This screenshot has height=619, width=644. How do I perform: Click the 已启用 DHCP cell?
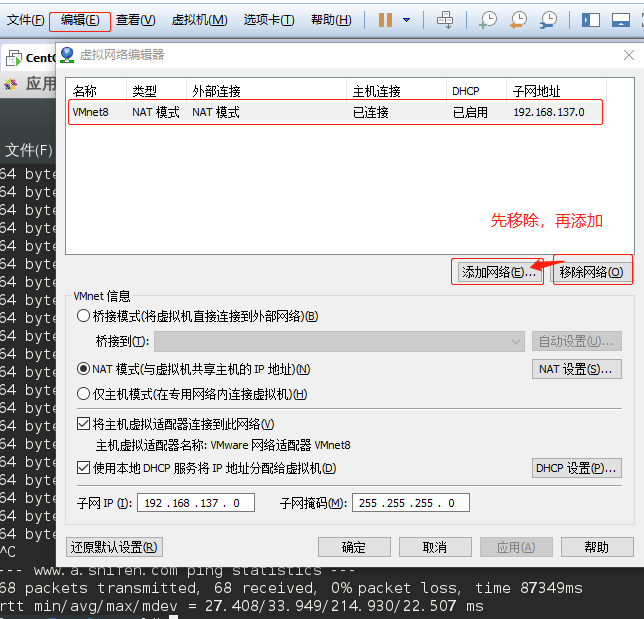[470, 112]
